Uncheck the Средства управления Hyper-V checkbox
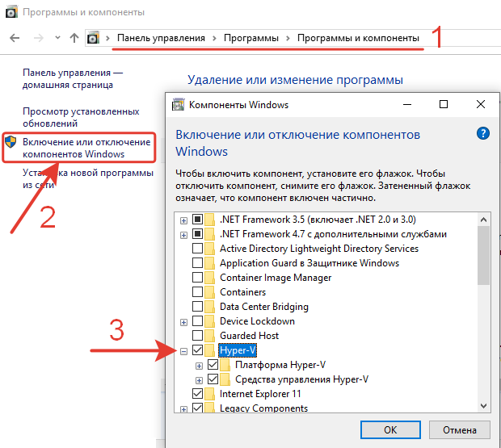The height and width of the screenshot is (448, 501). click(213, 379)
